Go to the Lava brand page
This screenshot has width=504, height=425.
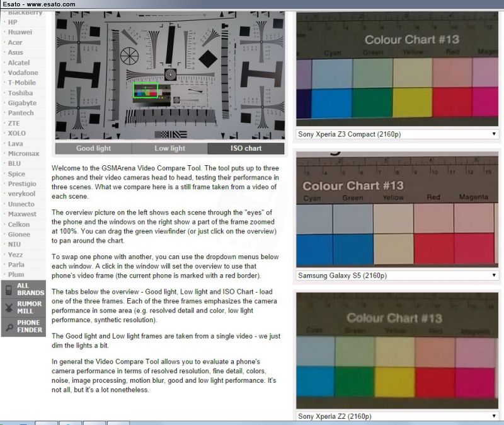[x=15, y=144]
